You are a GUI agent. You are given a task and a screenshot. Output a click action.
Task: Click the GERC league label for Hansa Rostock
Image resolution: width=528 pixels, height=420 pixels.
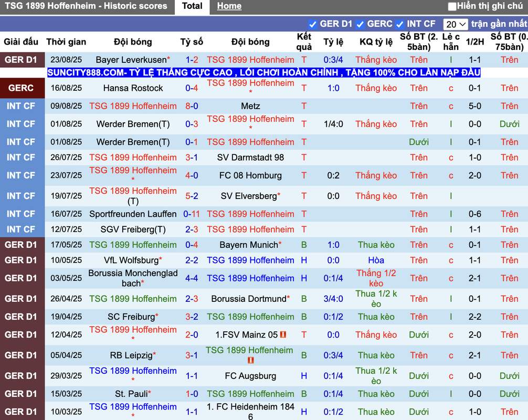click(x=21, y=88)
